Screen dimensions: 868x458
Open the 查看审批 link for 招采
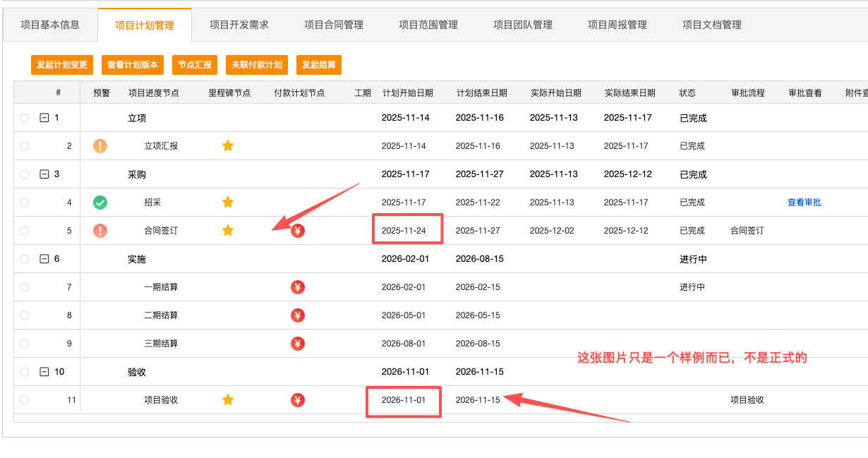click(804, 203)
